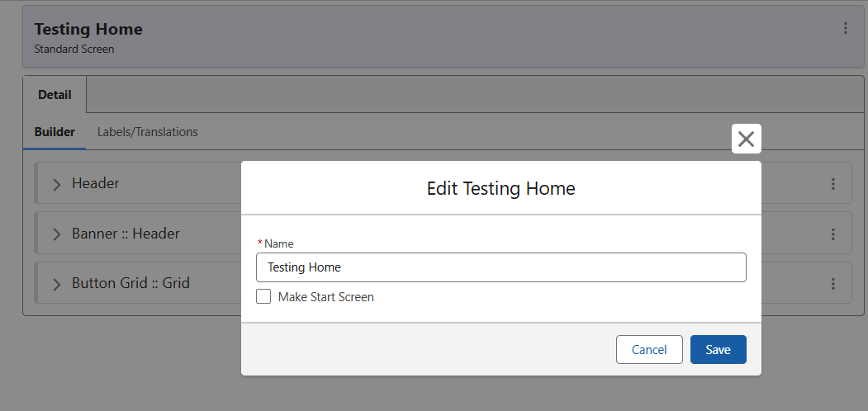This screenshot has height=411, width=868.
Task: Enable the Make Start Screen checkbox
Action: [x=263, y=297]
